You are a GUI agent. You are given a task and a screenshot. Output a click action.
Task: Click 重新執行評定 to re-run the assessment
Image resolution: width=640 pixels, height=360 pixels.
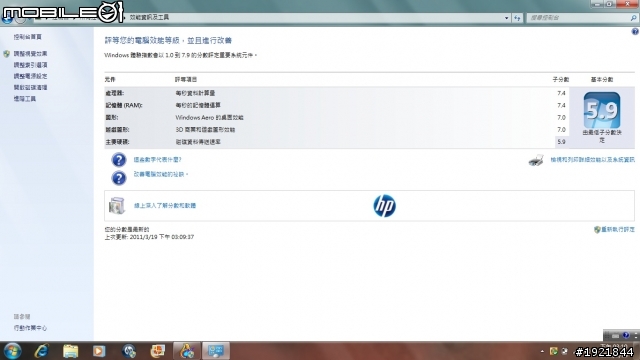pyautogui.click(x=618, y=229)
